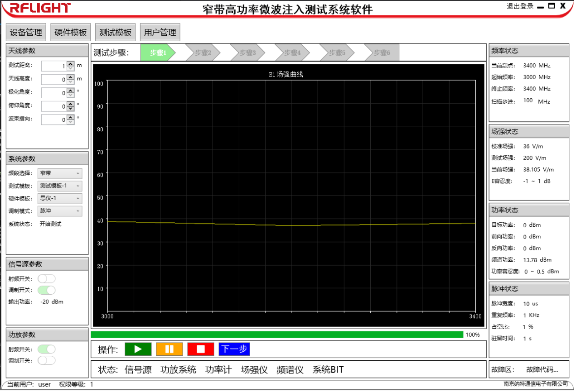The width and height of the screenshot is (576, 392).
Task: Select the 步骤3 step arrow
Action: click(247, 53)
